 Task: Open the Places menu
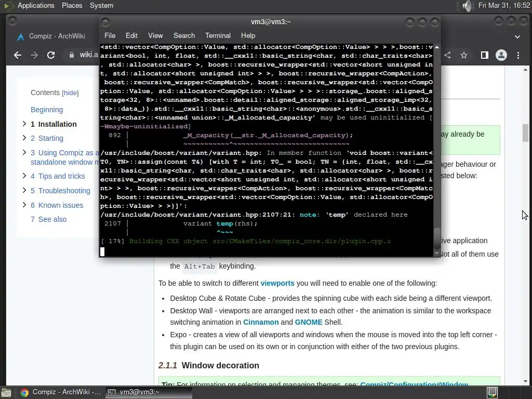72,5
